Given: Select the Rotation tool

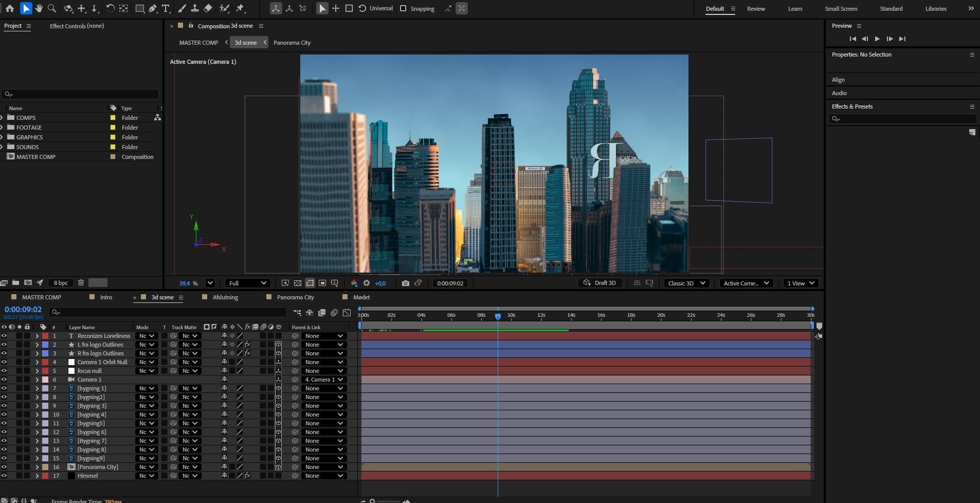Looking at the screenshot, I should [110, 8].
